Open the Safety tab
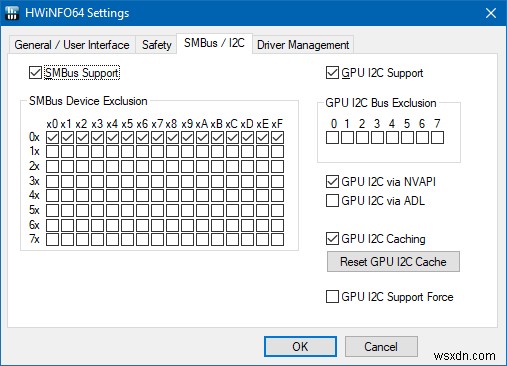507x366 pixels. tap(156, 45)
